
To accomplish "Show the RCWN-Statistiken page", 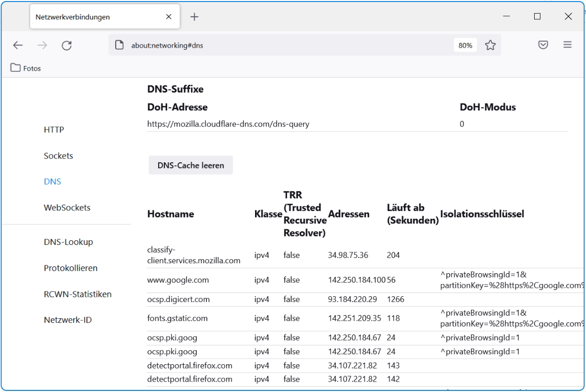I will [77, 294].
